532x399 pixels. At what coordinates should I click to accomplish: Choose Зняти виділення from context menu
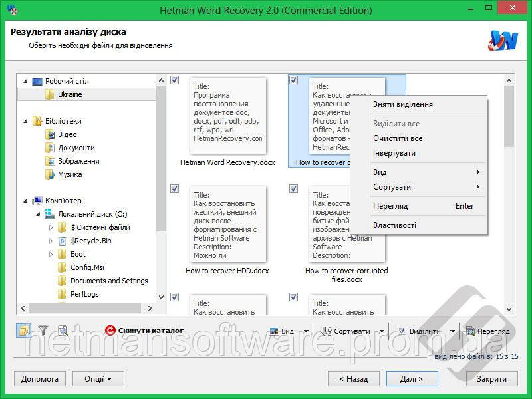point(419,104)
